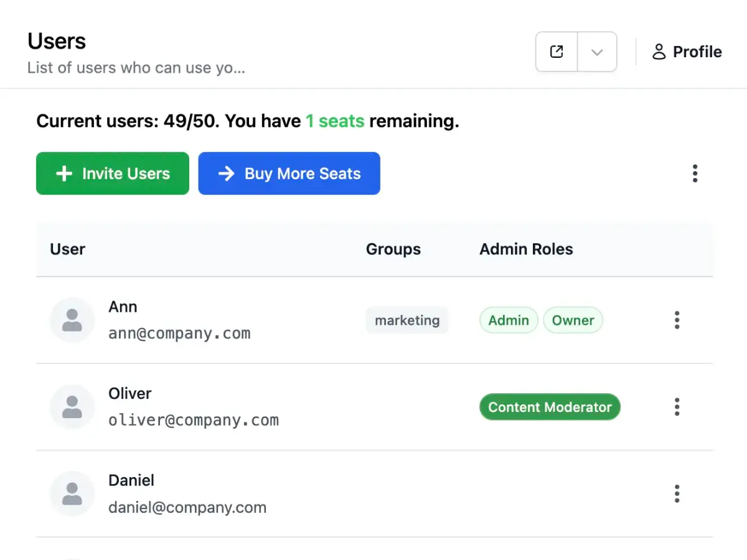Open the external link icon button
This screenshot has height=560, width=747.
[x=557, y=52]
